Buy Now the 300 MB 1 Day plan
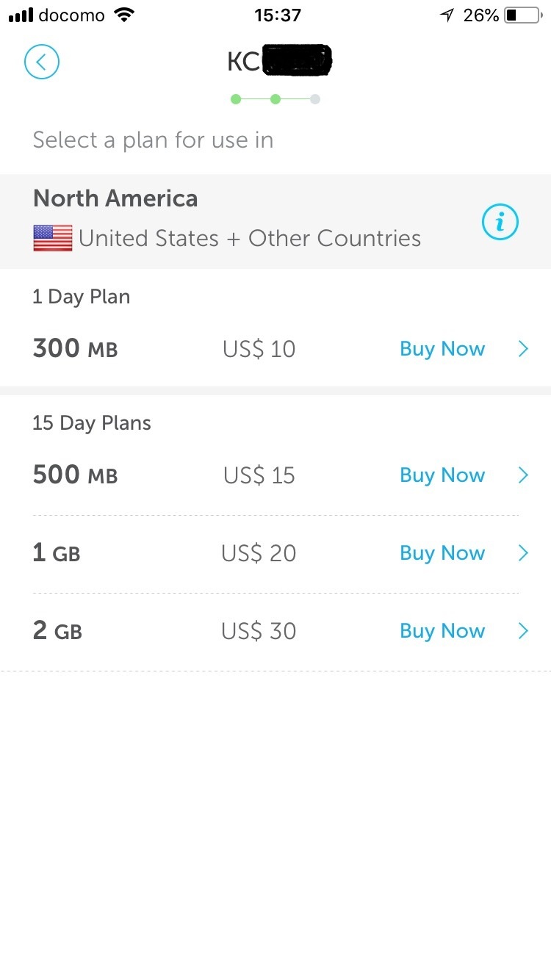This screenshot has height=980, width=551. (x=442, y=349)
